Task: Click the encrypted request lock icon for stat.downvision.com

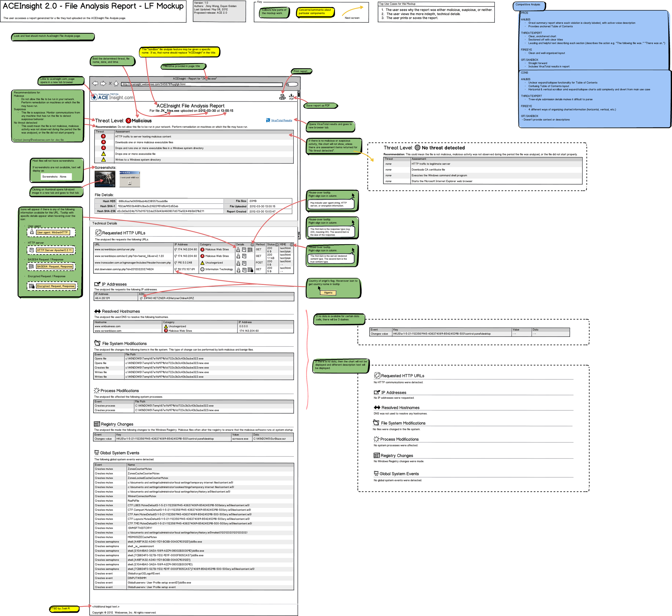Action: click(x=252, y=271)
